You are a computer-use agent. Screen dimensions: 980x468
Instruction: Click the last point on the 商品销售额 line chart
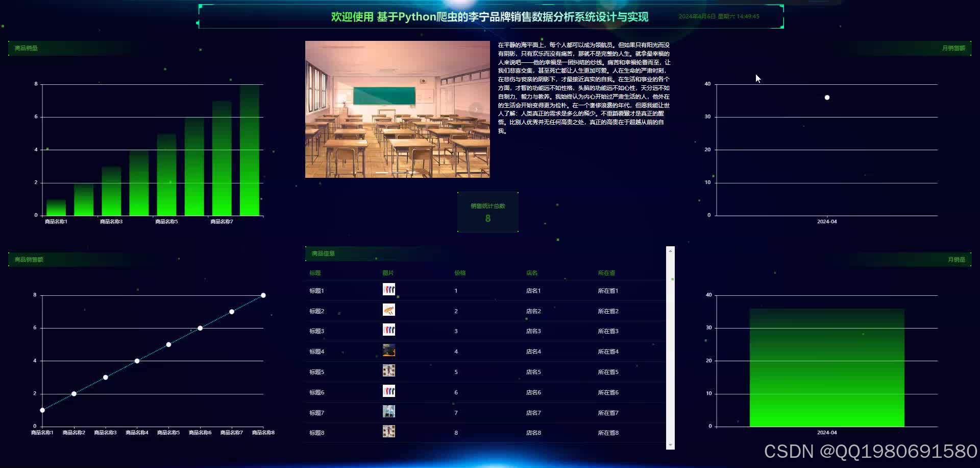click(263, 295)
